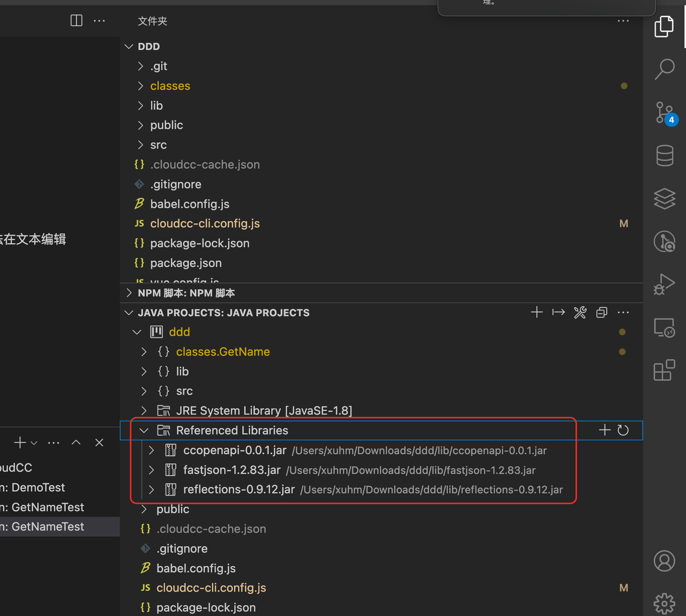Open the Extensions view icon
The width and height of the screenshot is (686, 616).
click(665, 370)
